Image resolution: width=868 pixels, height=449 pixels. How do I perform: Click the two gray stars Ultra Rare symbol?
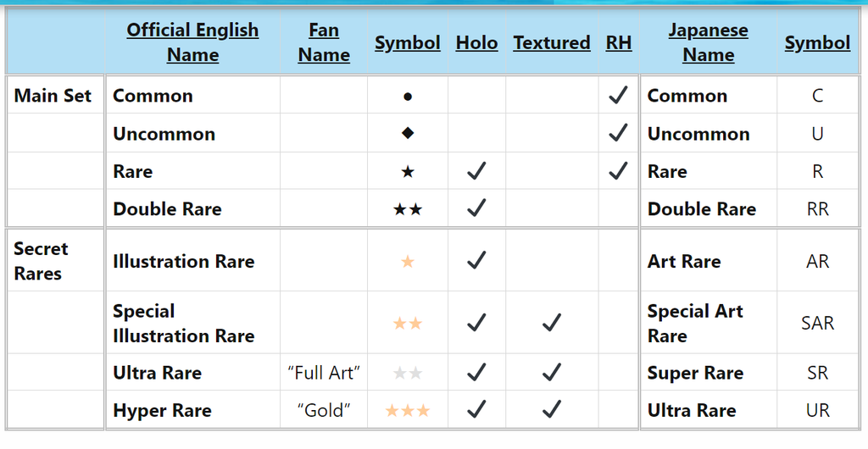408,373
